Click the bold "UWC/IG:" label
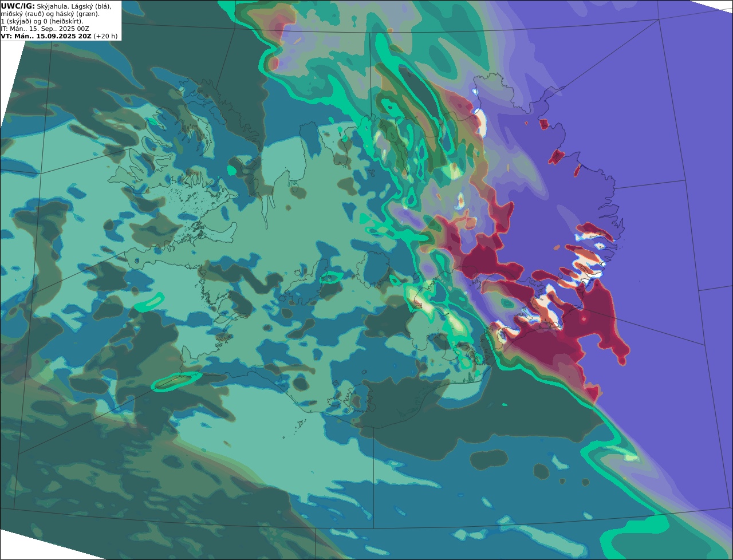The height and width of the screenshot is (560, 733). (18, 6)
